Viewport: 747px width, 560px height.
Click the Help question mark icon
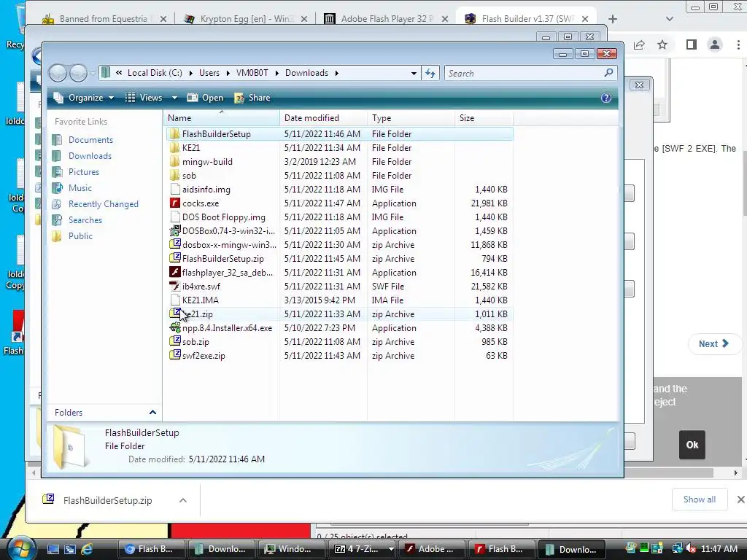(606, 98)
